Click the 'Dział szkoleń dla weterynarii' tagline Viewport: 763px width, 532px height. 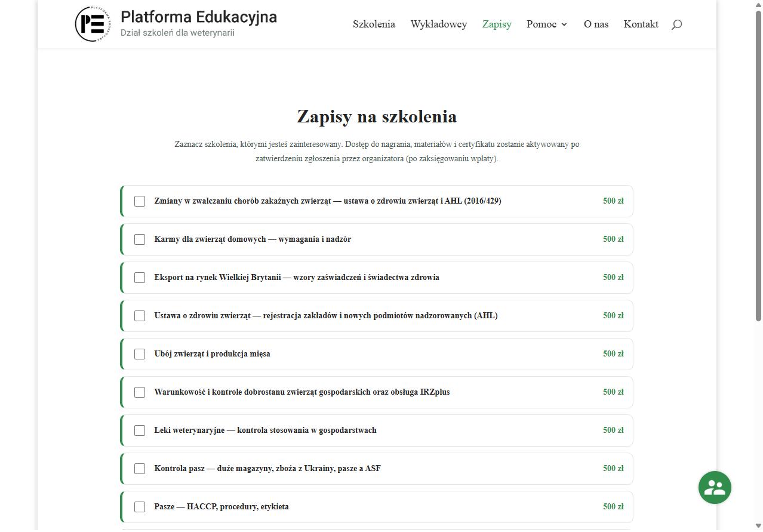[177, 33]
